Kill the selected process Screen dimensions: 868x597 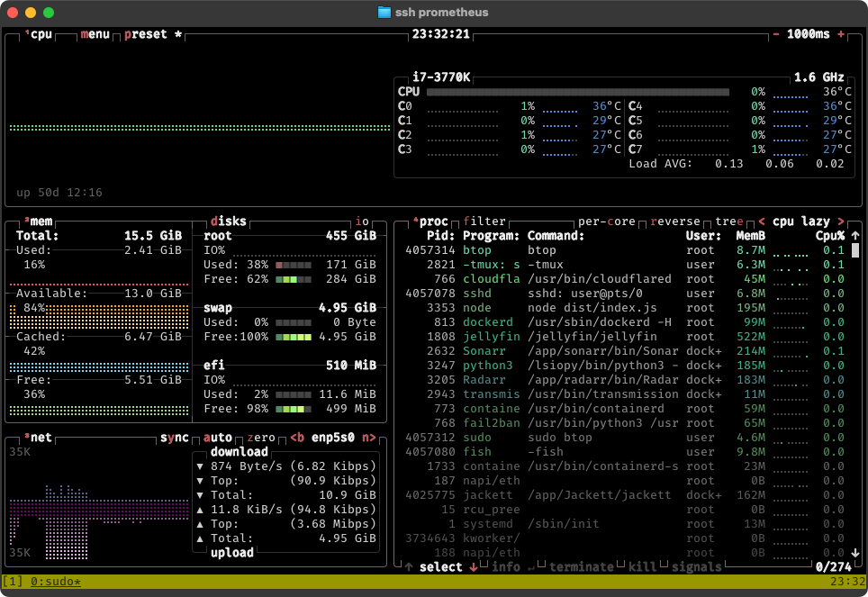point(643,567)
